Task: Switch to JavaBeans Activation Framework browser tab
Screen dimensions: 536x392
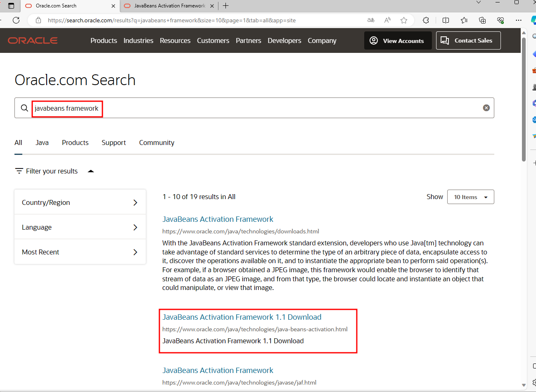Action: coord(168,6)
